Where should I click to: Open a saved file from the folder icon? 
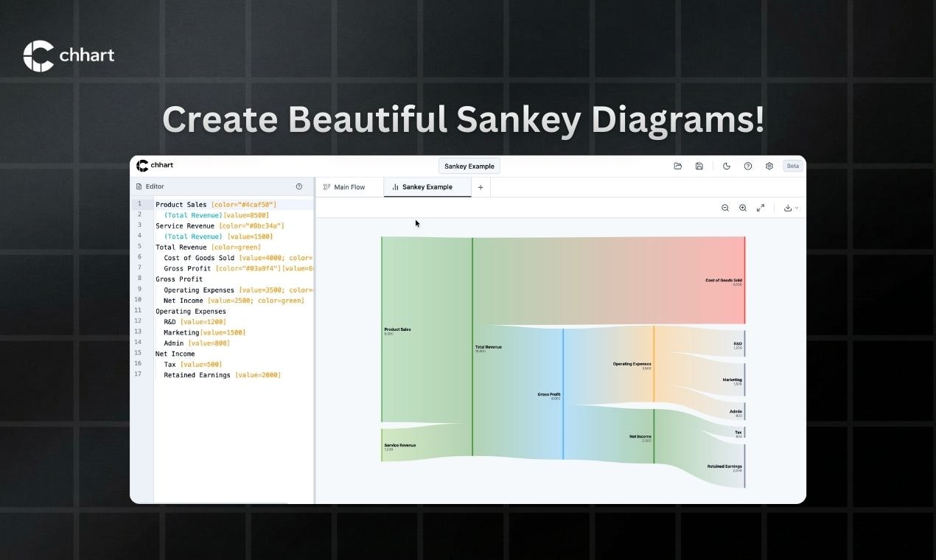[x=678, y=166]
